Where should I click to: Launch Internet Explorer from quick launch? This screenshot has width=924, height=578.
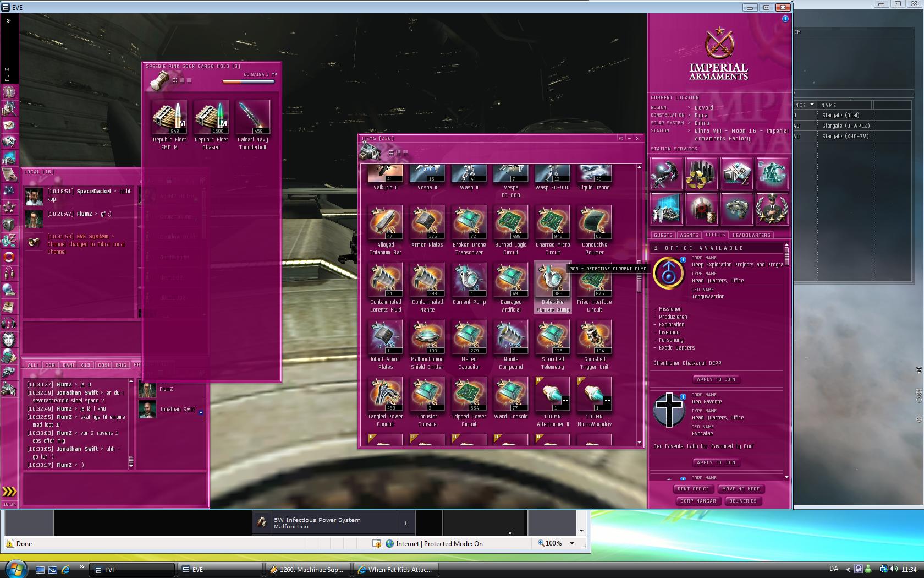tap(65, 570)
